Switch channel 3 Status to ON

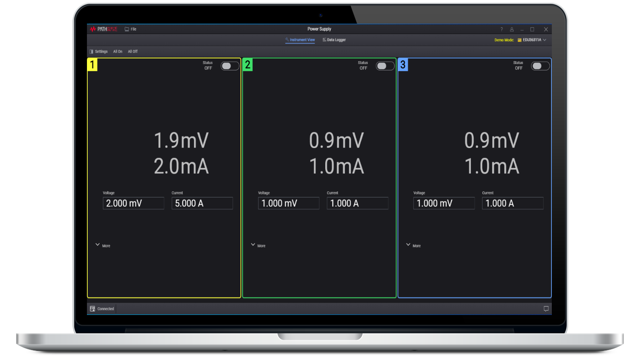point(540,66)
